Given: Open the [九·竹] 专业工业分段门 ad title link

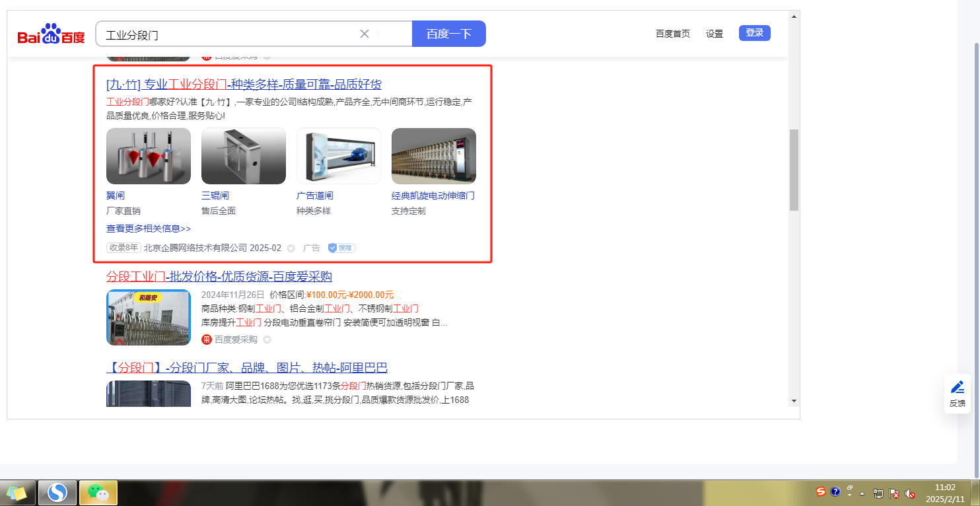Looking at the screenshot, I should coord(244,85).
